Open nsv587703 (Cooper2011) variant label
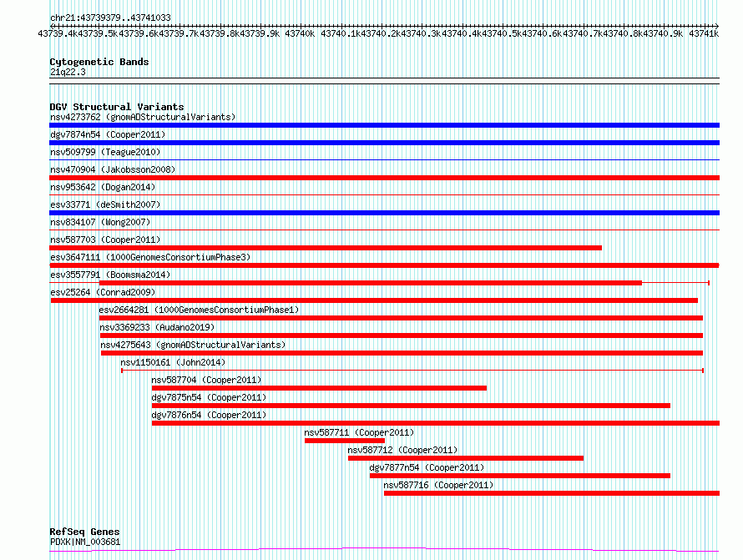Screen dimensions: 743x560 [105, 240]
